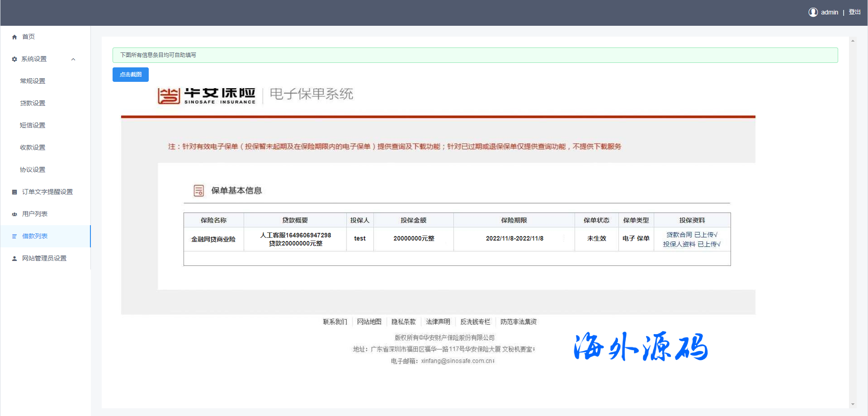Viewport: 868px width, 416px height.
Task: Select 短信设置 in the sidebar
Action: point(33,125)
